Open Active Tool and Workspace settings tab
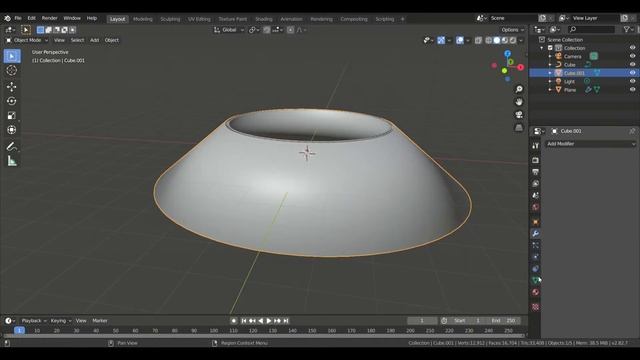Viewport: 640px width, 360px height. [x=536, y=146]
